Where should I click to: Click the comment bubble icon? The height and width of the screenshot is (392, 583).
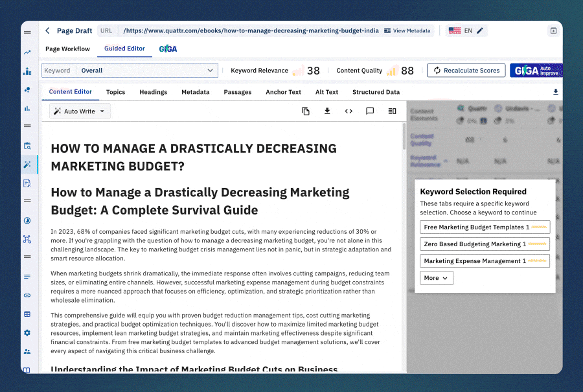(370, 111)
